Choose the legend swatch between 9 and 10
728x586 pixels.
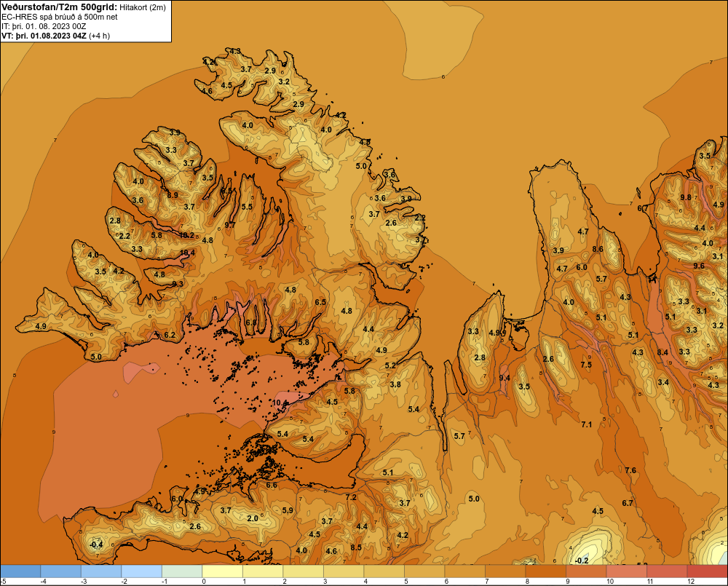coord(586,571)
